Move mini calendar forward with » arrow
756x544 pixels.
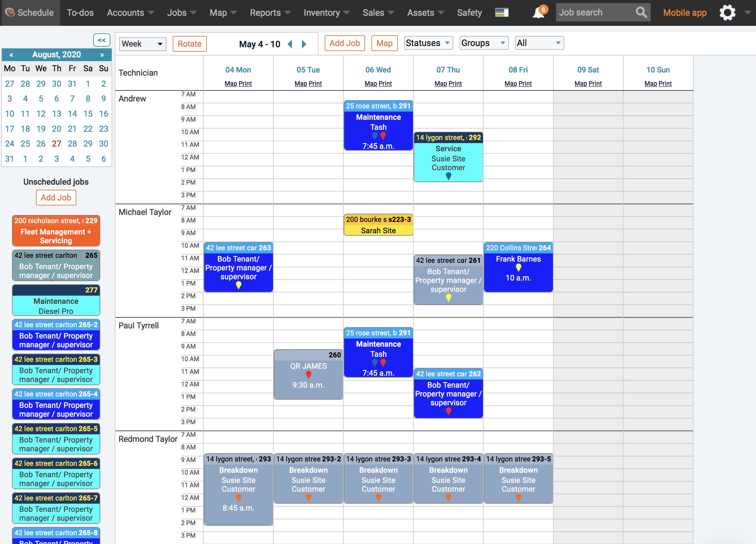102,55
